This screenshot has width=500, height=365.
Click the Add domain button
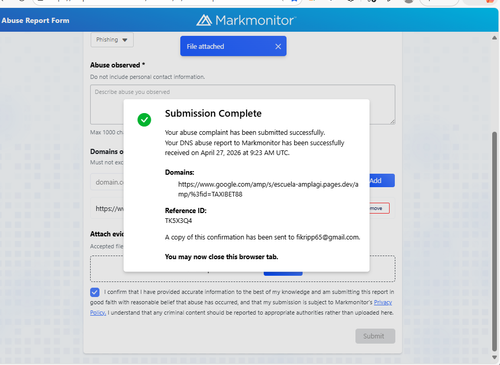click(x=382, y=180)
